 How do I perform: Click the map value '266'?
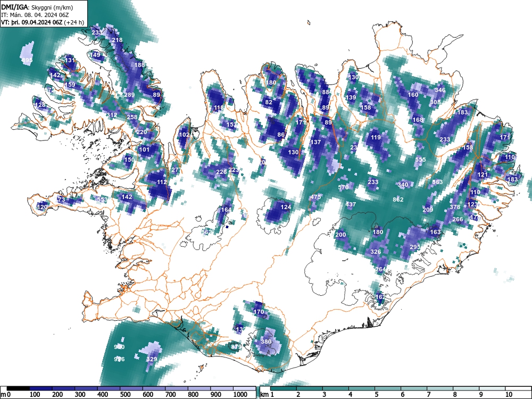click(x=458, y=220)
